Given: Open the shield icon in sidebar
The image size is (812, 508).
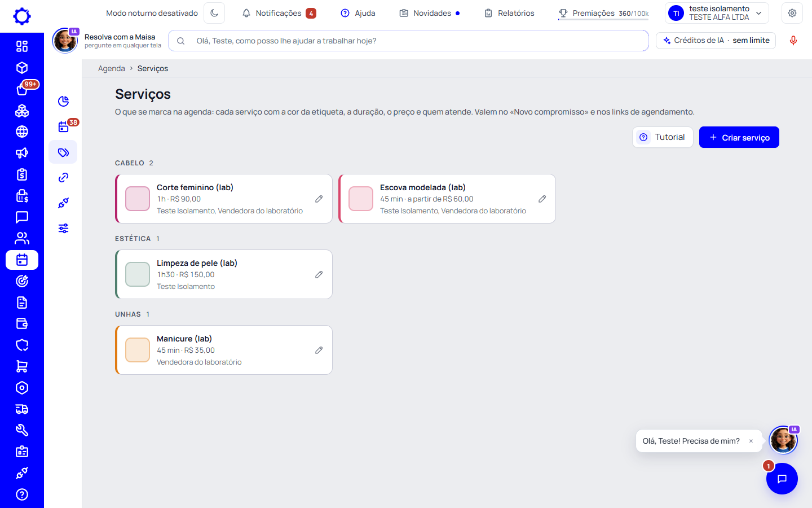Looking at the screenshot, I should tap(22, 345).
